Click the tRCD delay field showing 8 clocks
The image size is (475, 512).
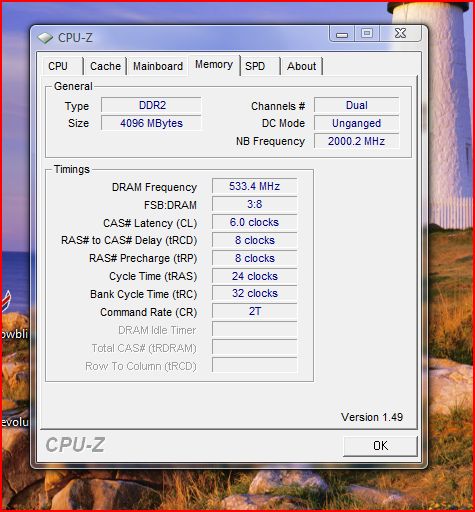(x=254, y=240)
